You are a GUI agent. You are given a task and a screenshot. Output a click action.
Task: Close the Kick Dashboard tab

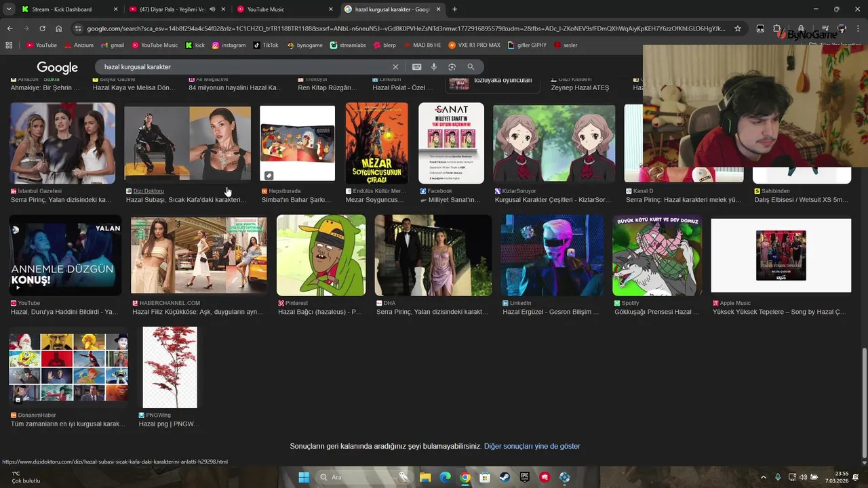click(115, 9)
